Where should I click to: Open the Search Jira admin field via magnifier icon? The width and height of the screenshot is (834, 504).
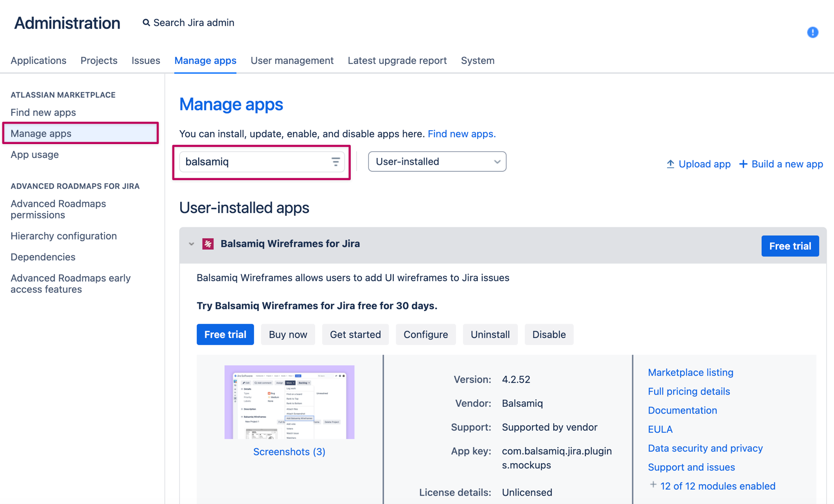146,22
